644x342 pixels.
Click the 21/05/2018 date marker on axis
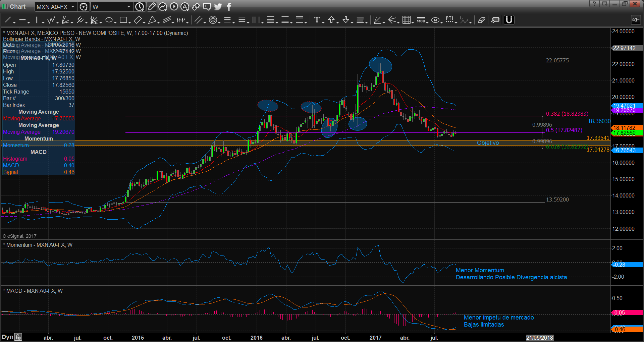(x=539, y=338)
